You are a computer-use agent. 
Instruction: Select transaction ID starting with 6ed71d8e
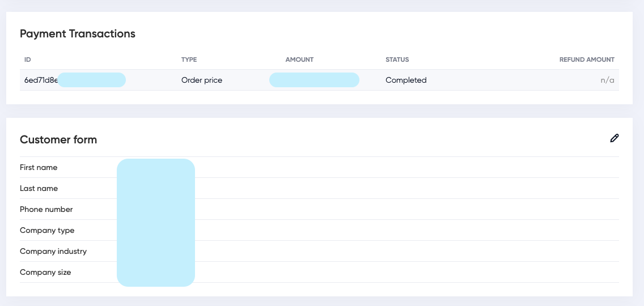click(x=41, y=80)
